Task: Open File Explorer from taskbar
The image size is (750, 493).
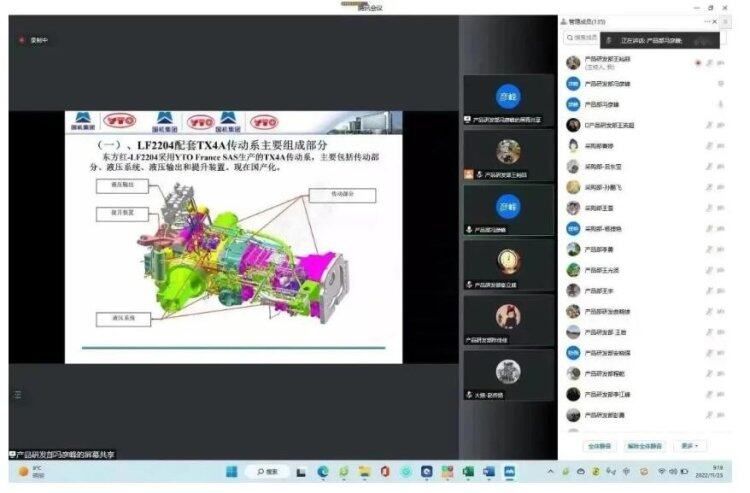Action: [364, 472]
